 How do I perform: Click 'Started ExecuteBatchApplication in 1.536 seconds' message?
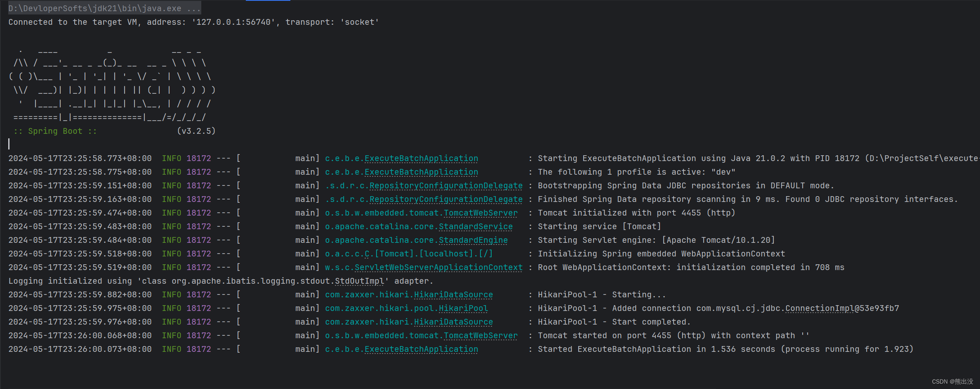tap(726, 349)
